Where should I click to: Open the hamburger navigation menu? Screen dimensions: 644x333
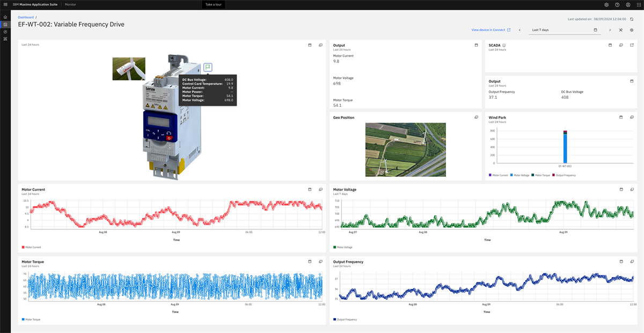pyautogui.click(x=5, y=4)
